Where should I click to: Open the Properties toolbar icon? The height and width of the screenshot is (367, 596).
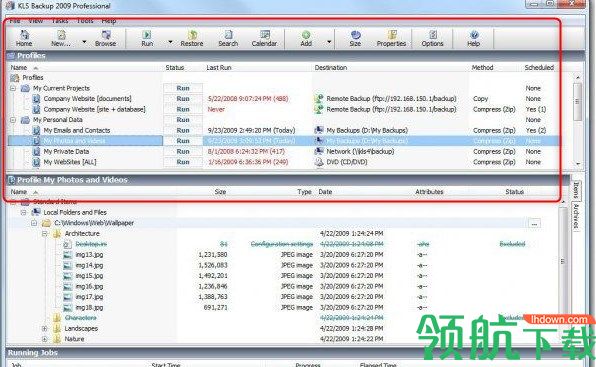[x=392, y=35]
